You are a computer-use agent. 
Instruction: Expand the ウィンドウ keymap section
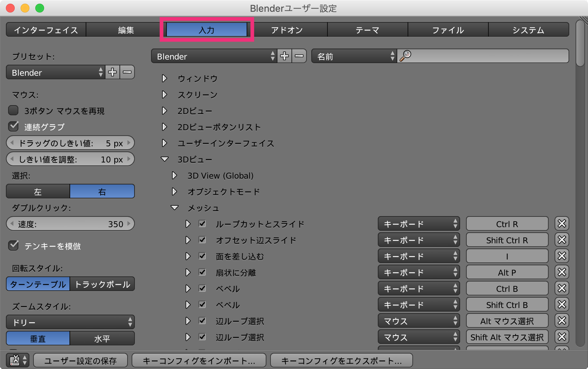165,78
